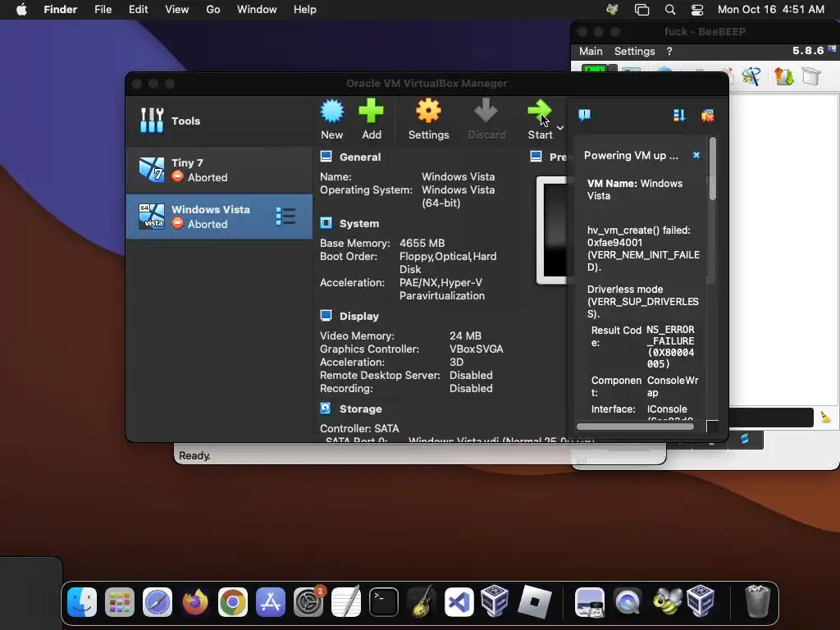Click the Preview section monitor icon
Screen dimensions: 840x630
[536, 157]
